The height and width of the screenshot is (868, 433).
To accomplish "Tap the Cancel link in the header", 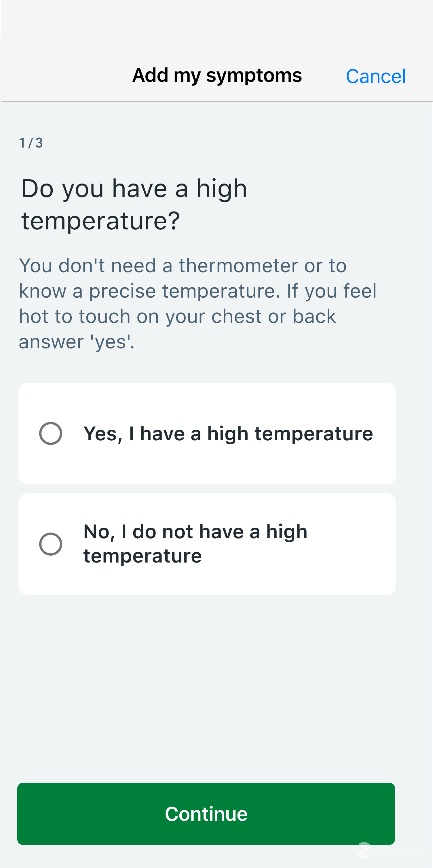I will (x=375, y=76).
